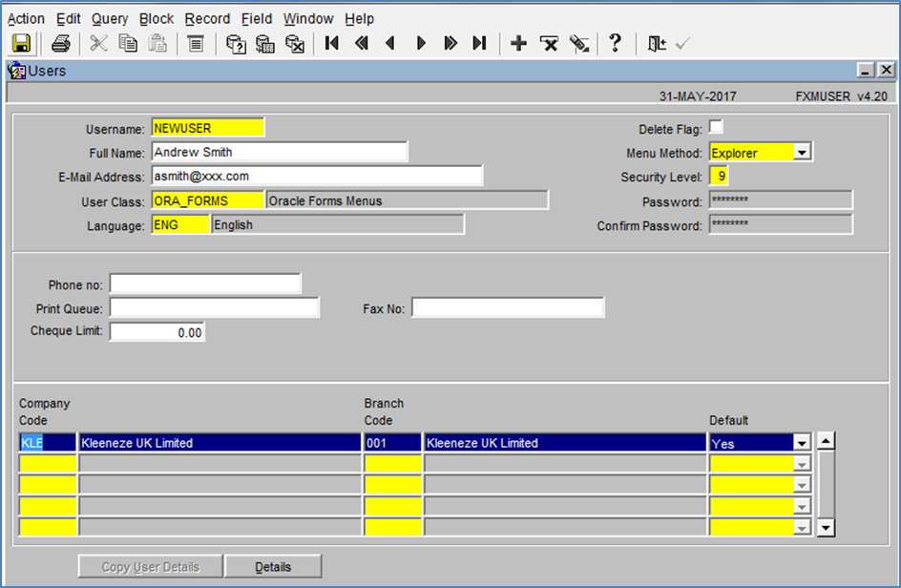Click empty company code in second row
The image size is (901, 588).
(48, 464)
